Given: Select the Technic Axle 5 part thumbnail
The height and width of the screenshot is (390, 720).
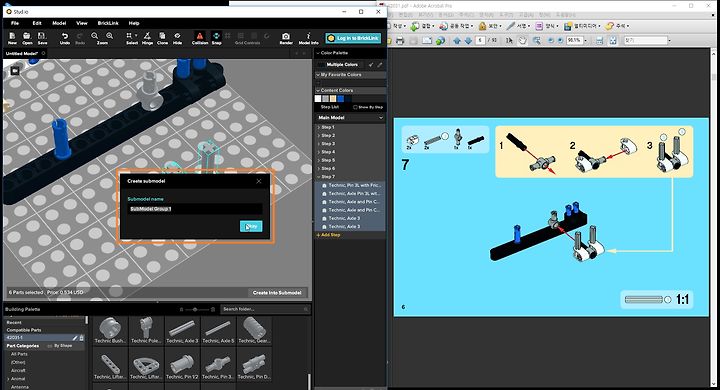Looking at the screenshot, I should 218,331.
